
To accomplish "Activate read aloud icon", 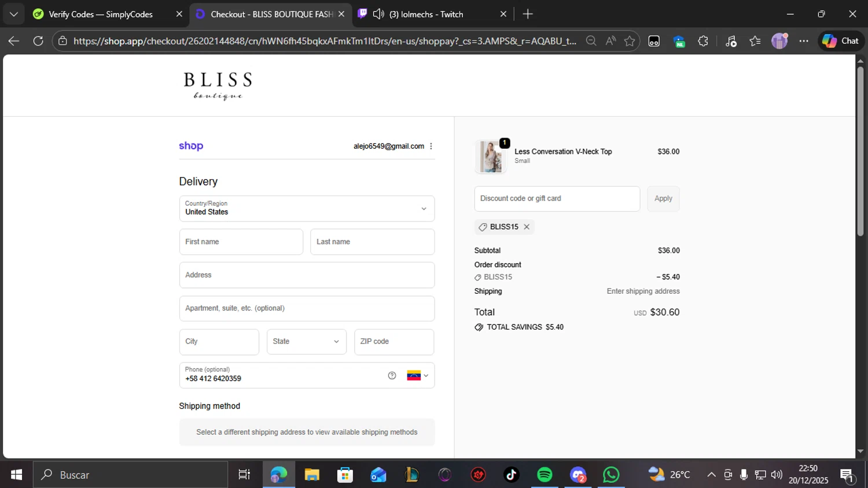I will click(x=610, y=41).
